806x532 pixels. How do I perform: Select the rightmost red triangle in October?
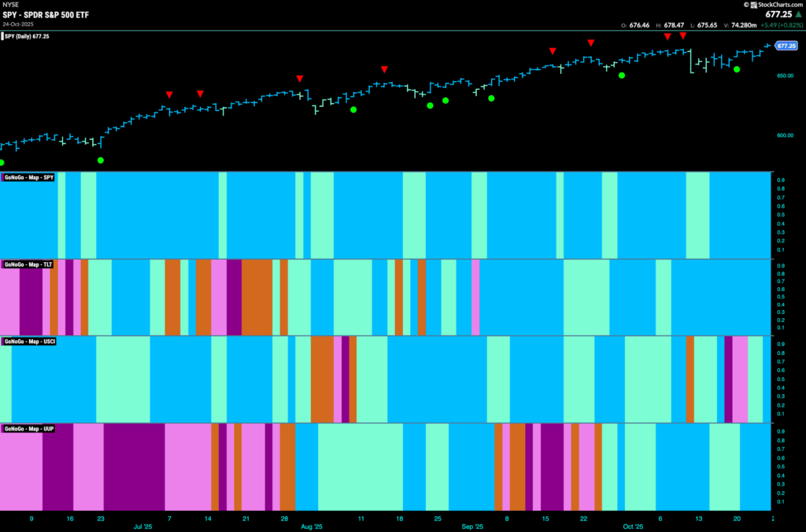(x=682, y=36)
